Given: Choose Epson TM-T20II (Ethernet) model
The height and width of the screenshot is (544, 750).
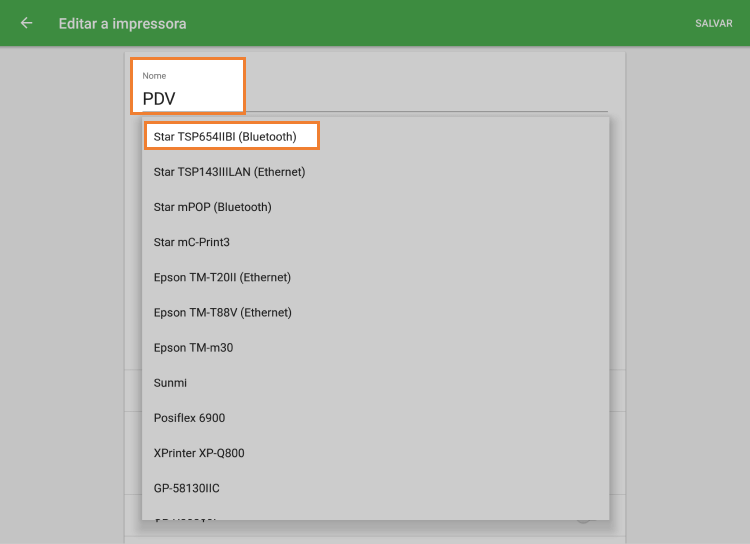Looking at the screenshot, I should 222,277.
